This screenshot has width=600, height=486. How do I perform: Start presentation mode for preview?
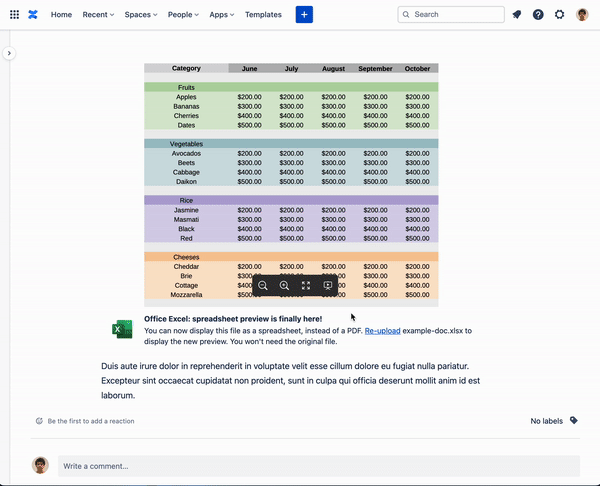pyautogui.click(x=328, y=285)
